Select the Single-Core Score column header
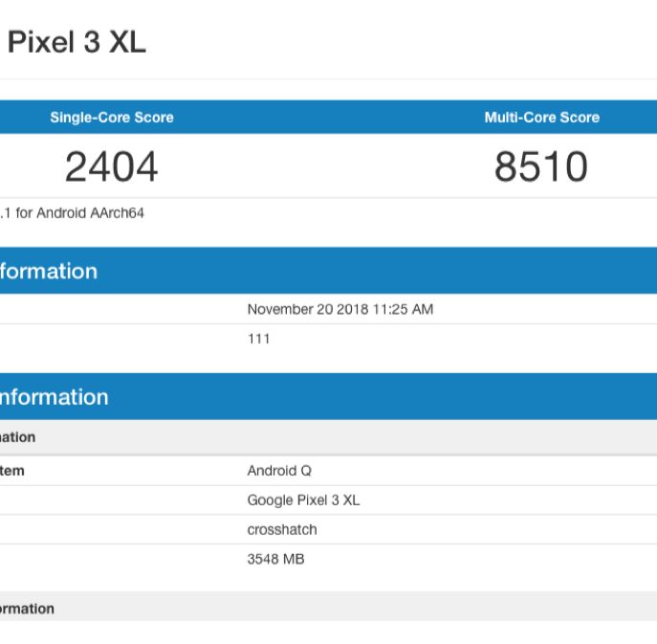This screenshot has height=644, width=657. click(112, 118)
